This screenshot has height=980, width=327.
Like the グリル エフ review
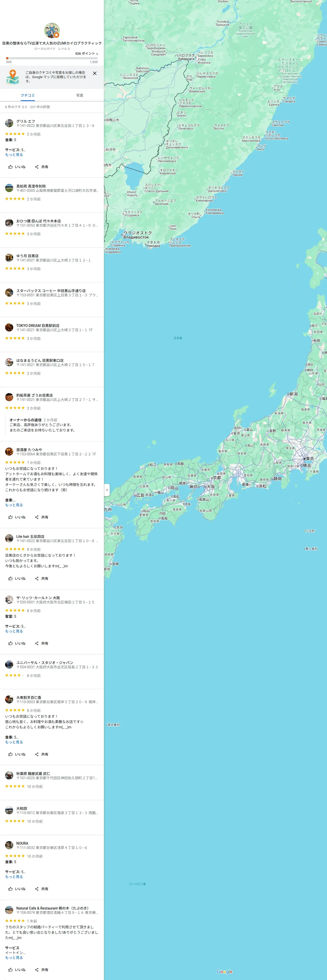(x=17, y=167)
